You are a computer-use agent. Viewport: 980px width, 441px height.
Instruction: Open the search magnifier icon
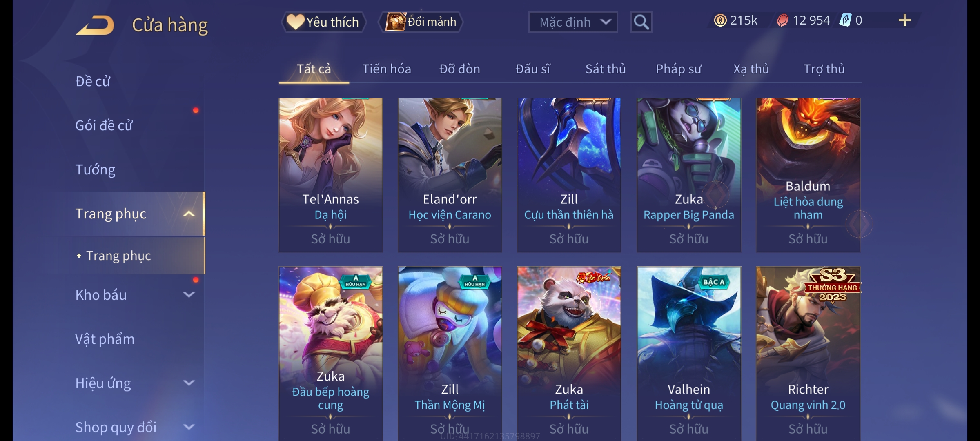tap(641, 22)
